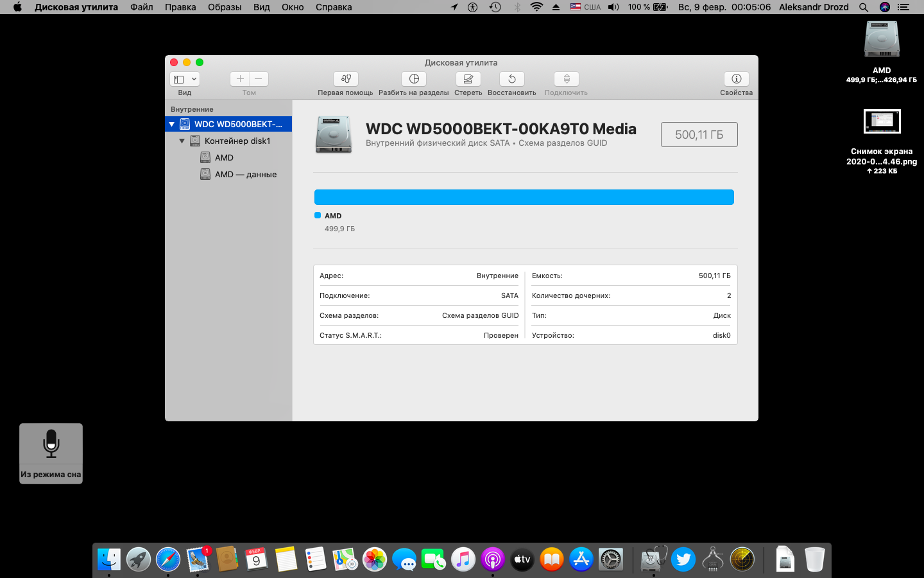Open Wi-Fi status in menu bar
Viewport: 924px width, 578px height.
tap(537, 7)
